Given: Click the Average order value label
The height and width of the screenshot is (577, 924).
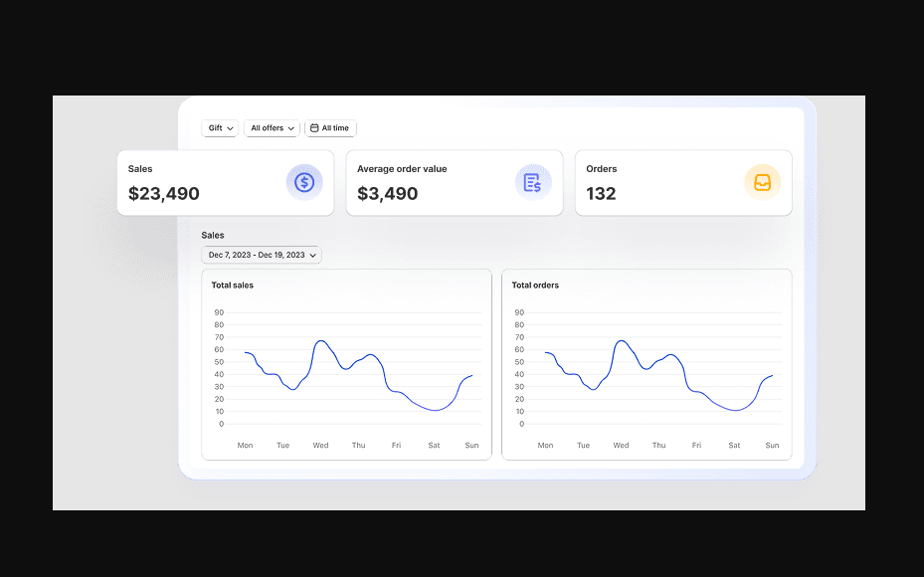Looking at the screenshot, I should click(402, 168).
